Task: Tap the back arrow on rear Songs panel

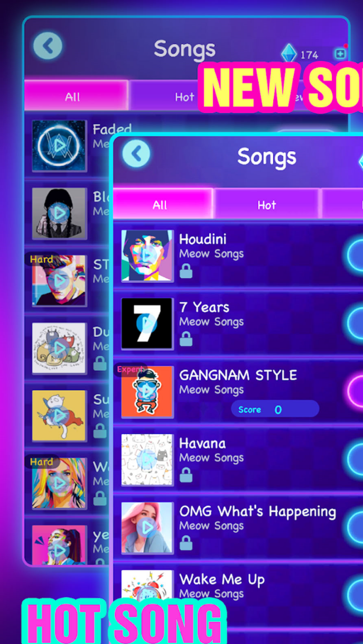Action: click(x=48, y=46)
